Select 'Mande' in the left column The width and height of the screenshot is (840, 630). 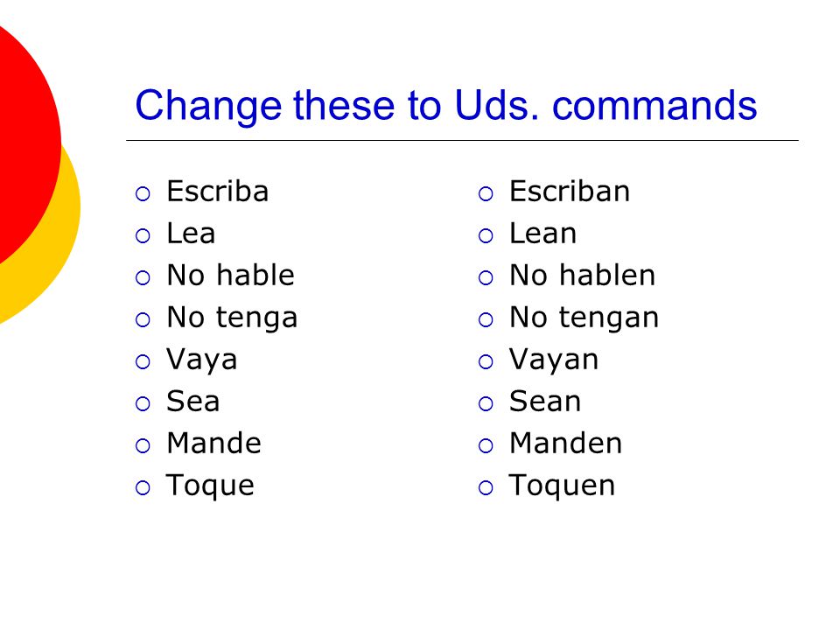click(213, 443)
